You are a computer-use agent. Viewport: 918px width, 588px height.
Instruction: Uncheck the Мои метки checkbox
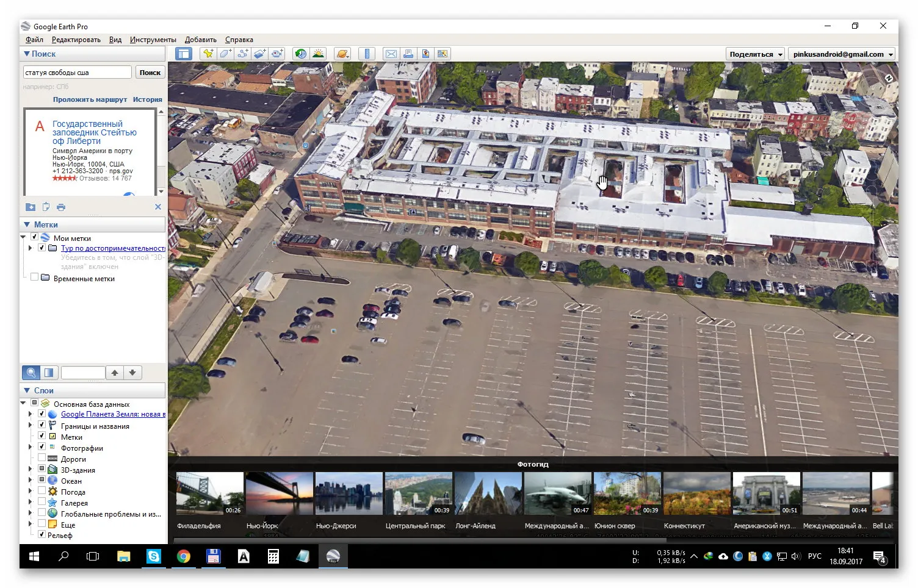(35, 238)
